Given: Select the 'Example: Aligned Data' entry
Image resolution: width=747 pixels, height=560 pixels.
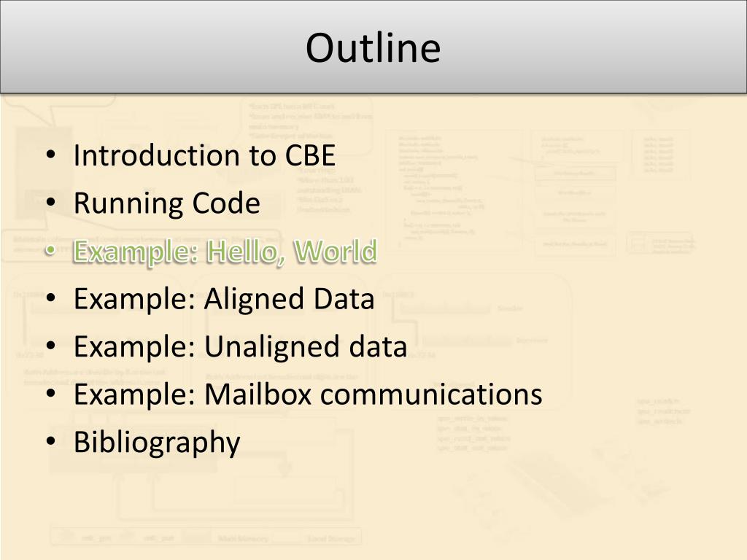Looking at the screenshot, I should pyautogui.click(x=224, y=299).
